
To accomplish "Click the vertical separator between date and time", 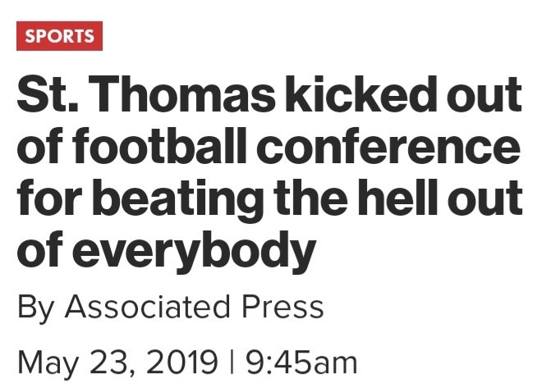I will pos(234,361).
